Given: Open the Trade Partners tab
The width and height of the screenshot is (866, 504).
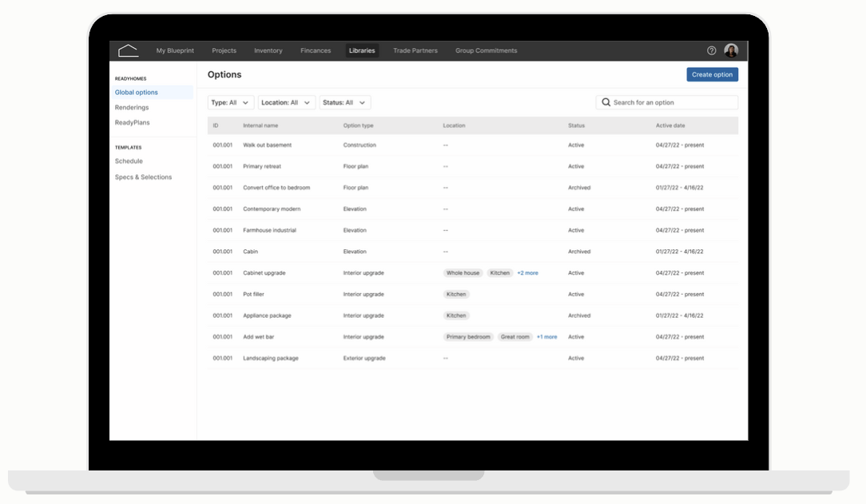Looking at the screenshot, I should 415,51.
